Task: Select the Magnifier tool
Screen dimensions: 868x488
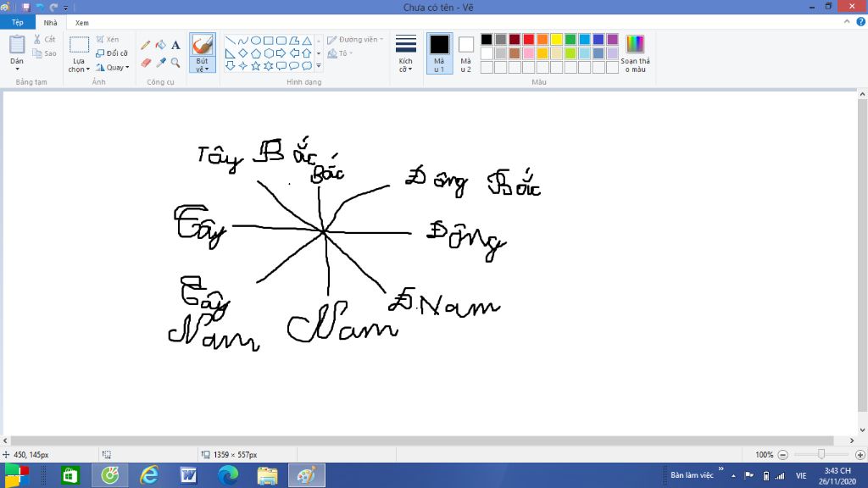Action: 175,63
